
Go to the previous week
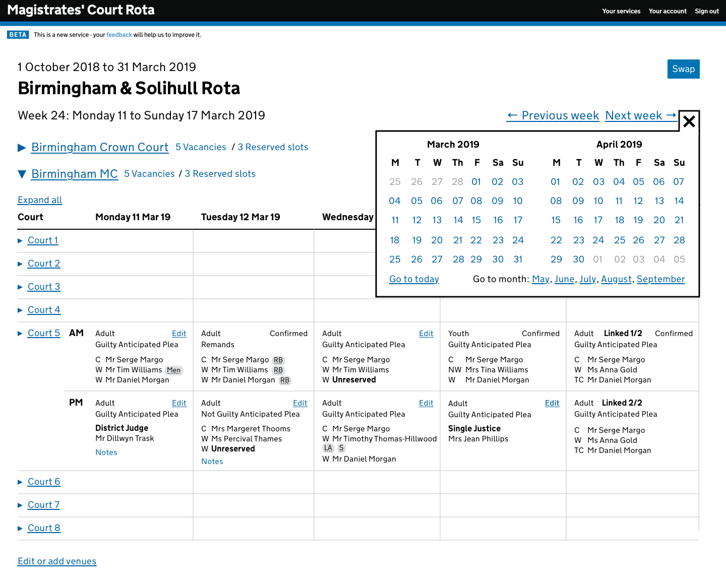tap(553, 115)
